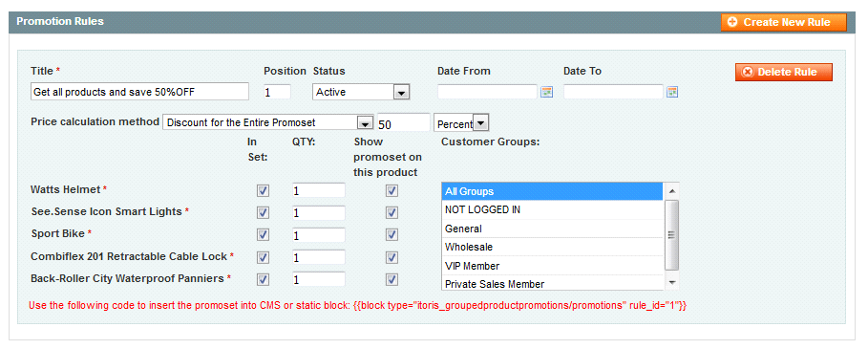
Task: Toggle Show promoset checkbox for Back-Roller City Panniers
Action: point(392,279)
